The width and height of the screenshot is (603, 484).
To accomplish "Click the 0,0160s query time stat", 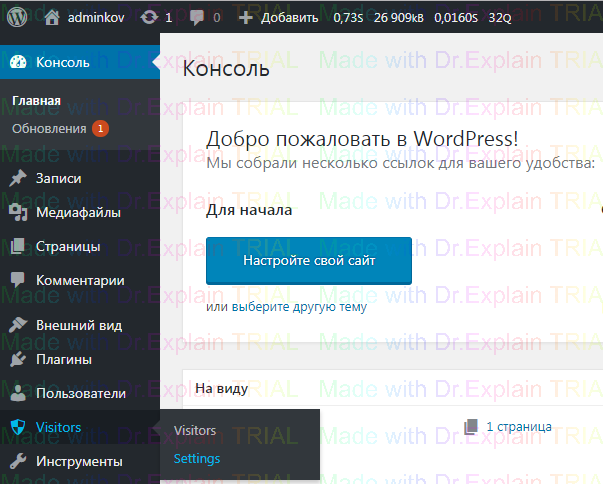I will click(456, 18).
